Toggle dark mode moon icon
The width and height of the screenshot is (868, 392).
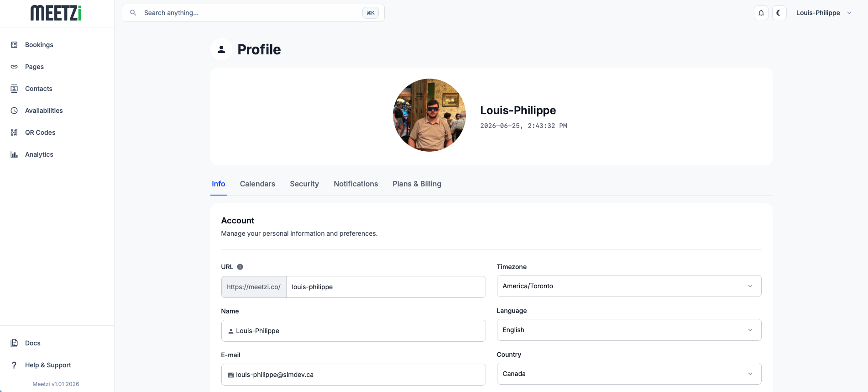coord(779,13)
